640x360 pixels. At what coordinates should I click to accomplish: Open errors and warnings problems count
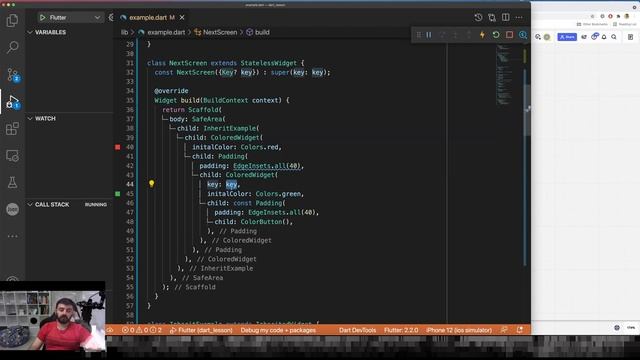coord(142,330)
